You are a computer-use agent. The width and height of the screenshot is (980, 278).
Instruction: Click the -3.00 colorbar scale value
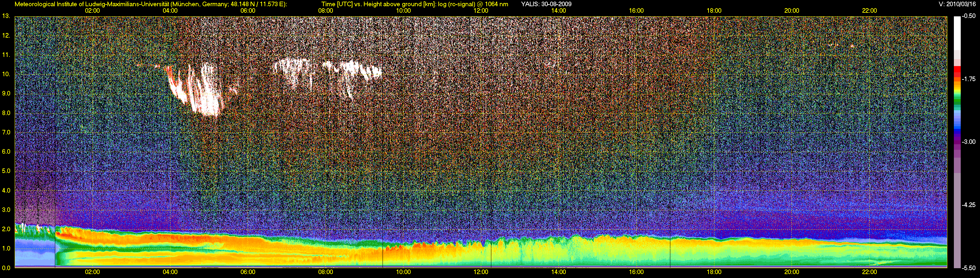click(x=969, y=142)
